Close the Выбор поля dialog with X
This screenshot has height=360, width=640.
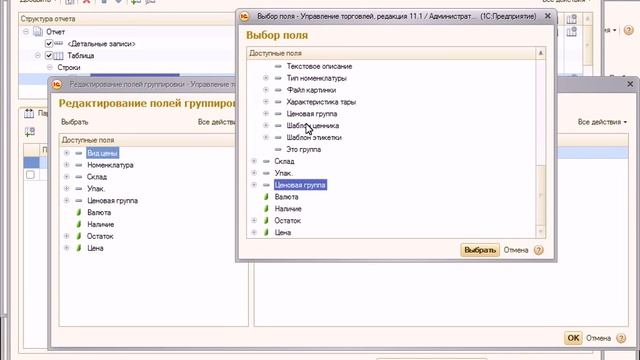click(548, 16)
